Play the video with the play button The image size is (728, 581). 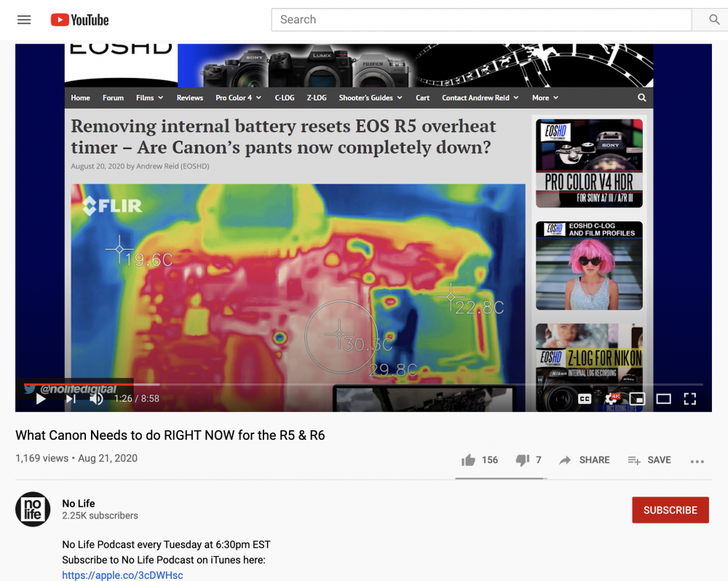pyautogui.click(x=41, y=398)
